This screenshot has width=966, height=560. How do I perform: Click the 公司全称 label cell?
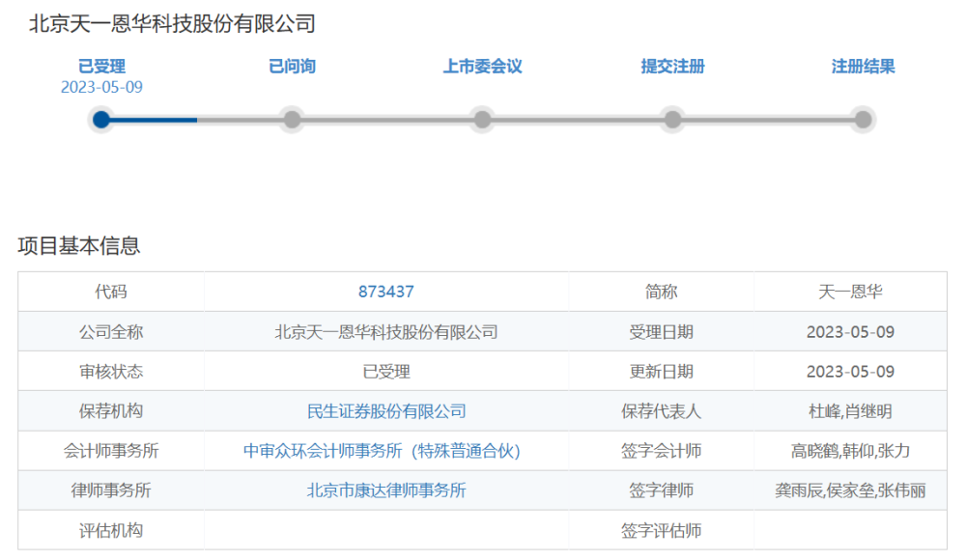click(x=111, y=332)
